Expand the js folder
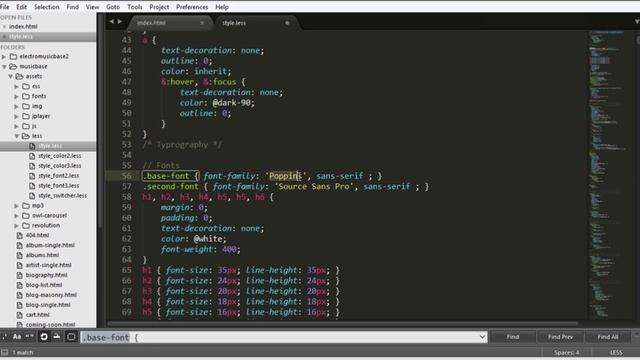Screen dimensions: 640x360 (17, 126)
